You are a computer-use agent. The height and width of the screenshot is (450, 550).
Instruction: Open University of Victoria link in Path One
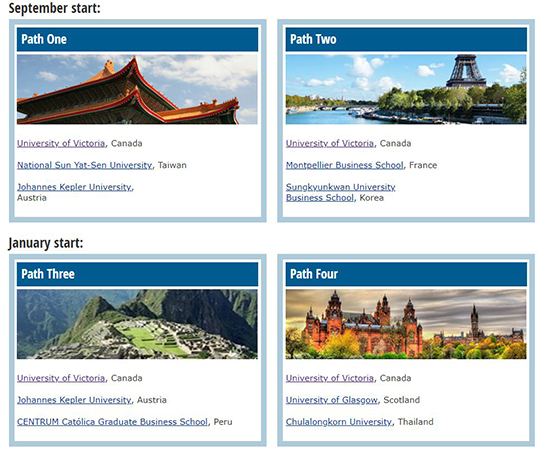pos(61,143)
